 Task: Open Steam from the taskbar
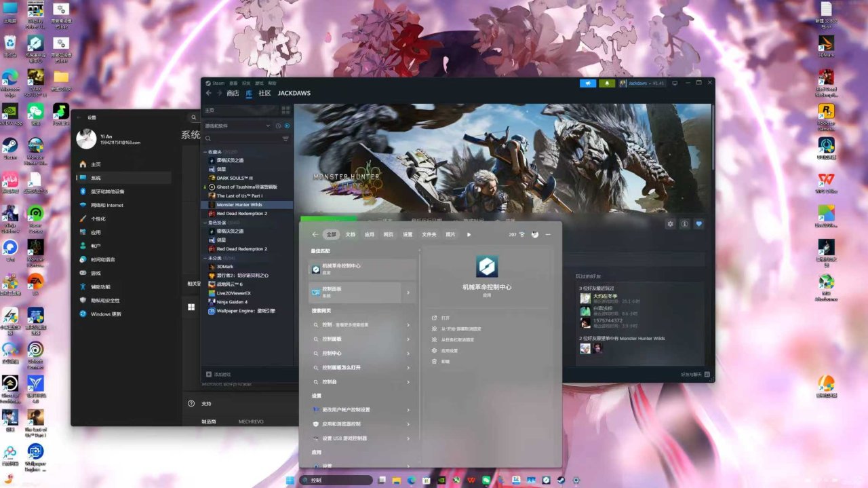point(561,480)
